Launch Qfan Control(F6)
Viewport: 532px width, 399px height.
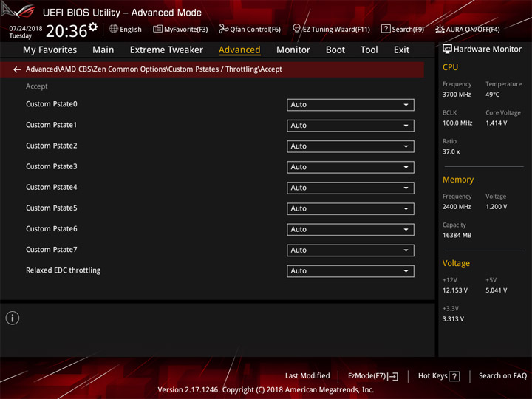250,29
